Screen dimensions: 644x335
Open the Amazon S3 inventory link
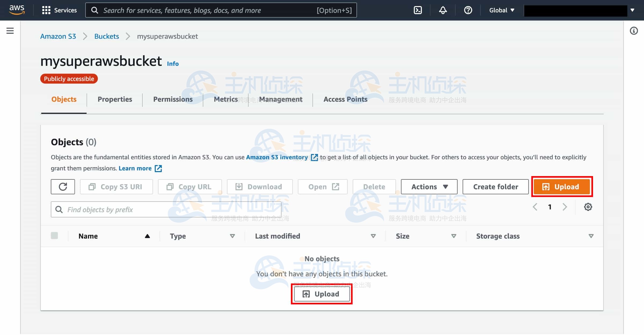pyautogui.click(x=277, y=157)
